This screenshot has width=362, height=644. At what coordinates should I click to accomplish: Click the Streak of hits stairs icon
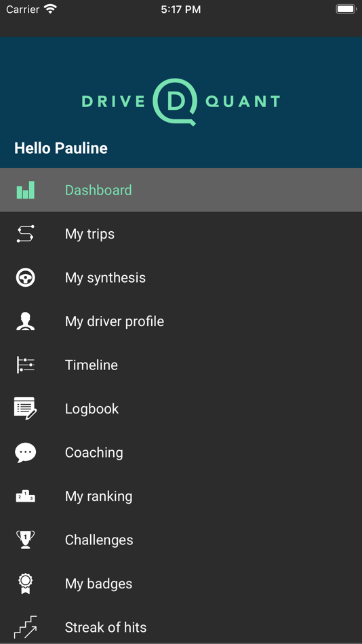point(26,627)
